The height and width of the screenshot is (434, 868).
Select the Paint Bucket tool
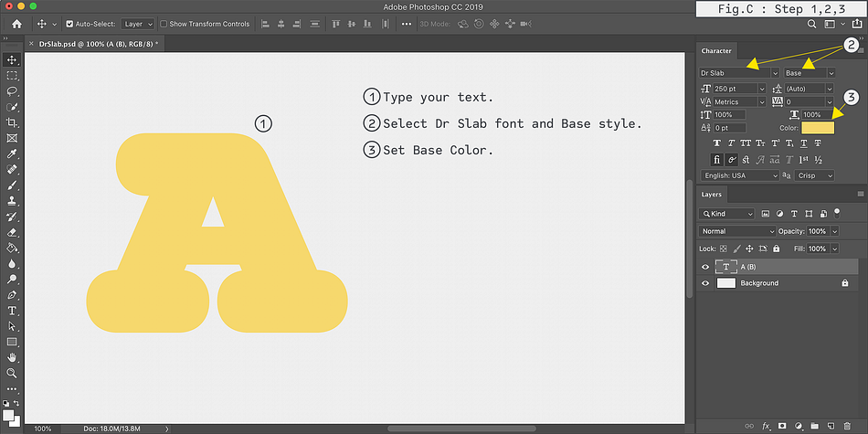(12, 248)
